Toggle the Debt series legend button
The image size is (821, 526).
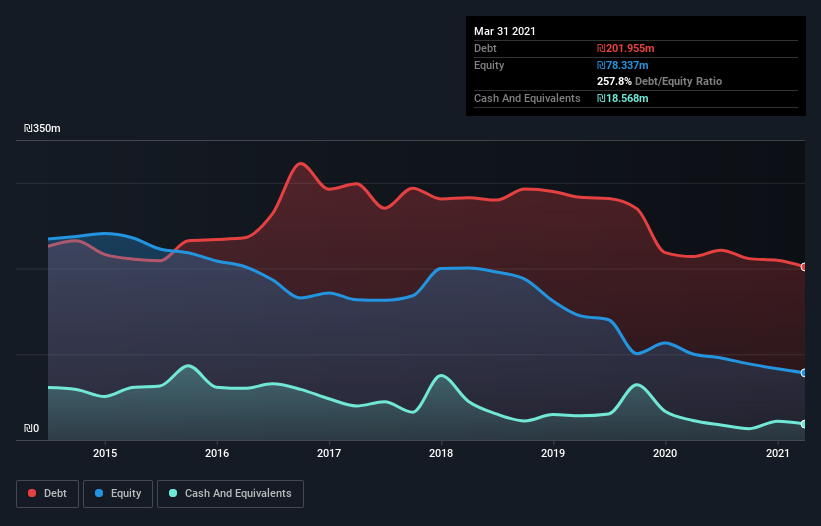(x=48, y=494)
